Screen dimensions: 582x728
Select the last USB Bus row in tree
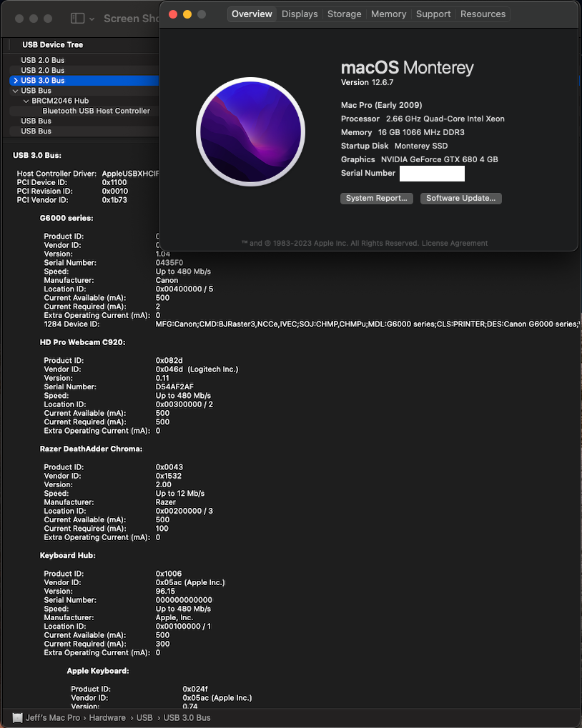click(x=84, y=131)
